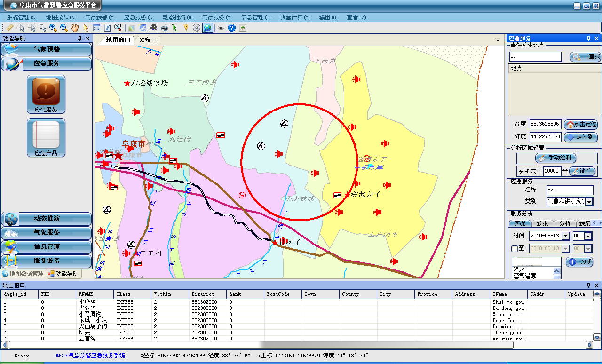The width and height of the screenshot is (602, 364).
Task: Click the zoom in magnifier tool
Action: tap(53, 28)
